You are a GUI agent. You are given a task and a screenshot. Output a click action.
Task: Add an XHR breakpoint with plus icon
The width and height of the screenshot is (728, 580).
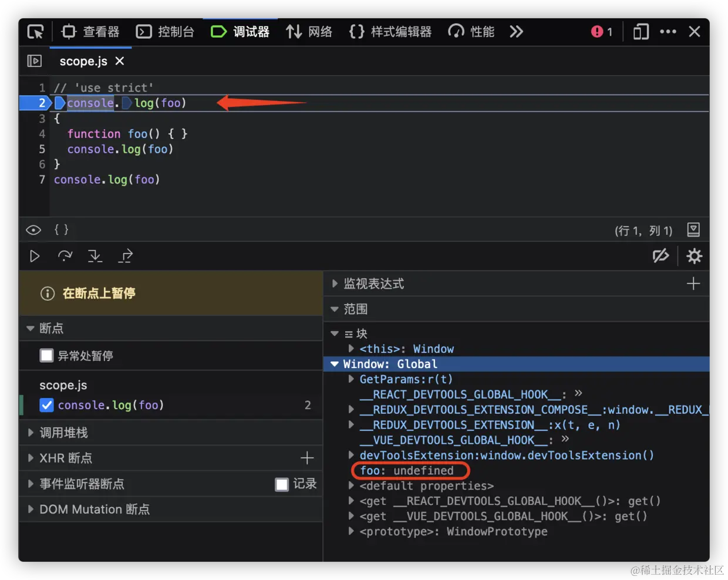[x=307, y=458]
